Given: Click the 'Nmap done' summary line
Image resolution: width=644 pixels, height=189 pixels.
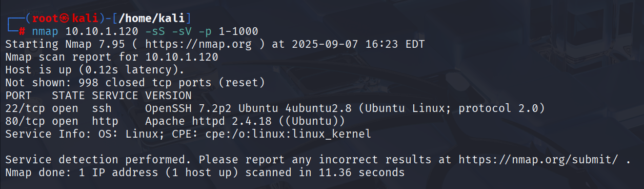Looking at the screenshot, I should coord(205,173).
